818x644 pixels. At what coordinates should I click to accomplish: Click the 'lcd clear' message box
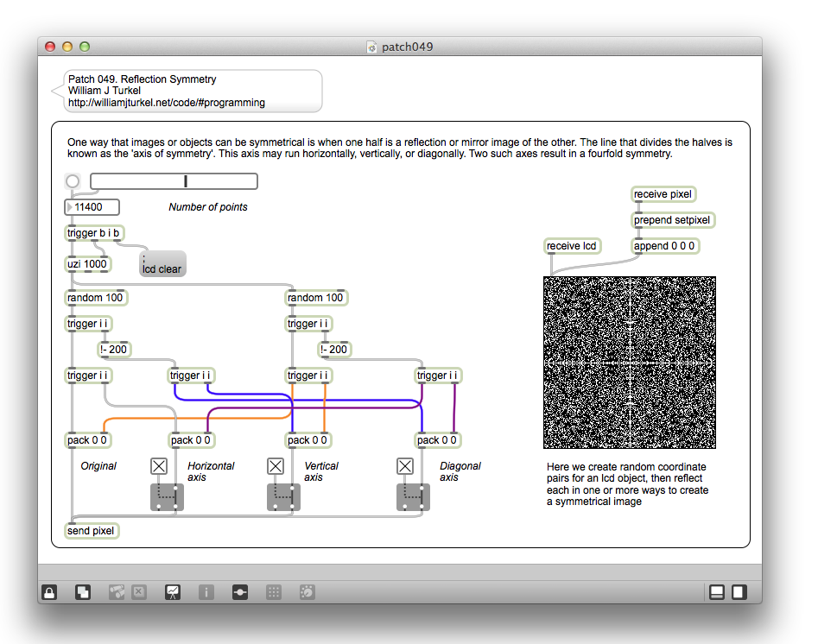coord(162,265)
